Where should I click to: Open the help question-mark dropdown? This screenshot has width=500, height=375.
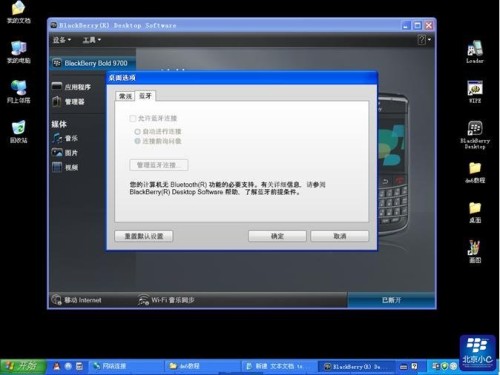tap(424, 40)
